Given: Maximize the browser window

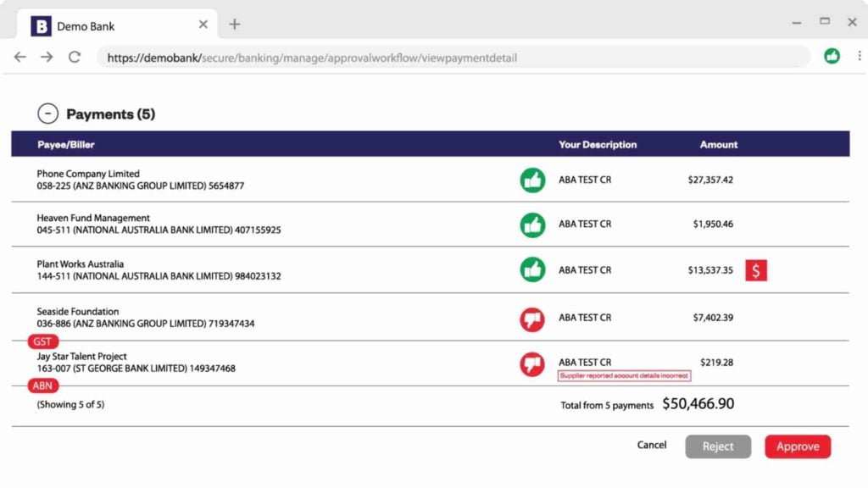Looking at the screenshot, I should (825, 21).
